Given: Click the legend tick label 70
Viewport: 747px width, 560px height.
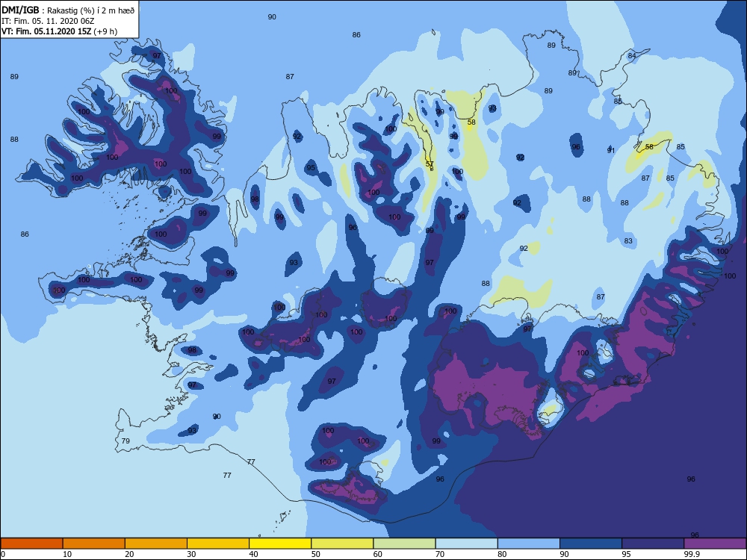Looking at the screenshot, I should (440, 554).
